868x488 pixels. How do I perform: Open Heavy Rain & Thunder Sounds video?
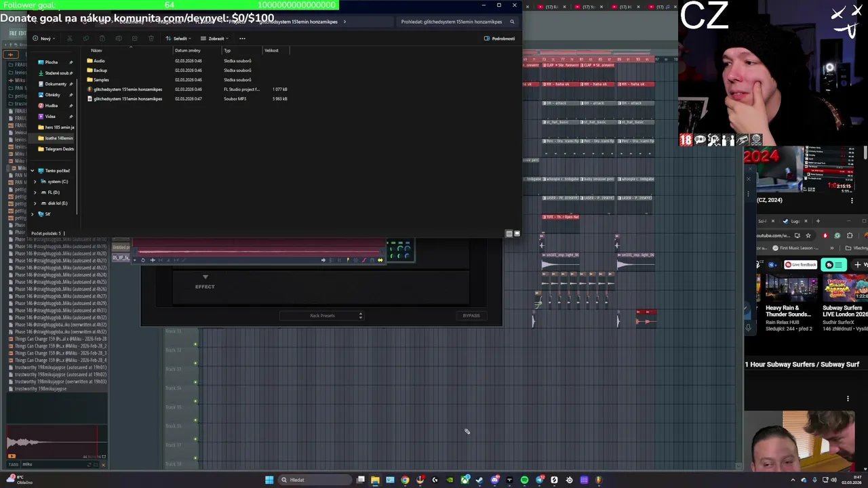(x=788, y=311)
